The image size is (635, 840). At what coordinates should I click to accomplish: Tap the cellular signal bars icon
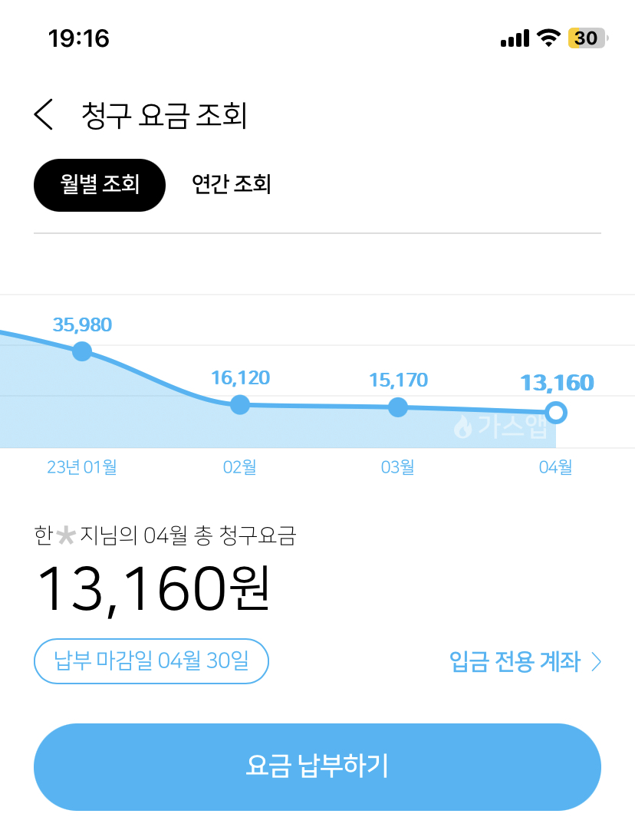pyautogui.click(x=515, y=38)
